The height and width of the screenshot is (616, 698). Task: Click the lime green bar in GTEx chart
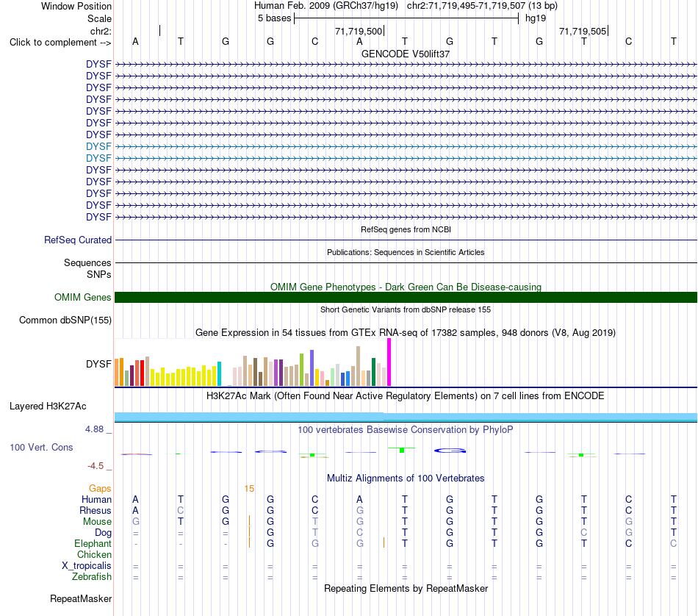coord(301,370)
